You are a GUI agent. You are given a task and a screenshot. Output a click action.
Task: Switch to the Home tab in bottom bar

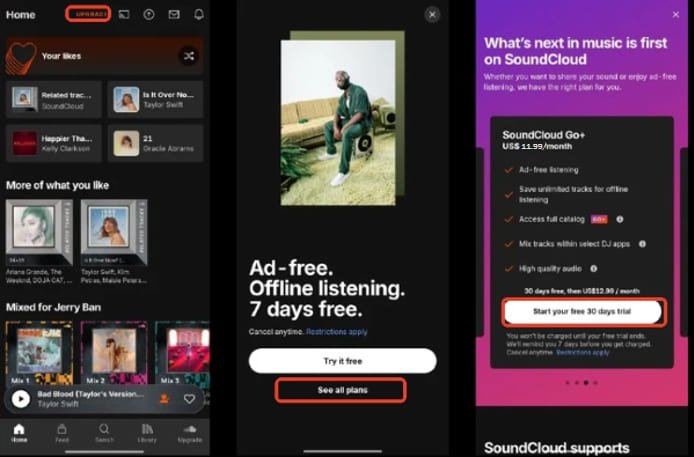click(19, 433)
